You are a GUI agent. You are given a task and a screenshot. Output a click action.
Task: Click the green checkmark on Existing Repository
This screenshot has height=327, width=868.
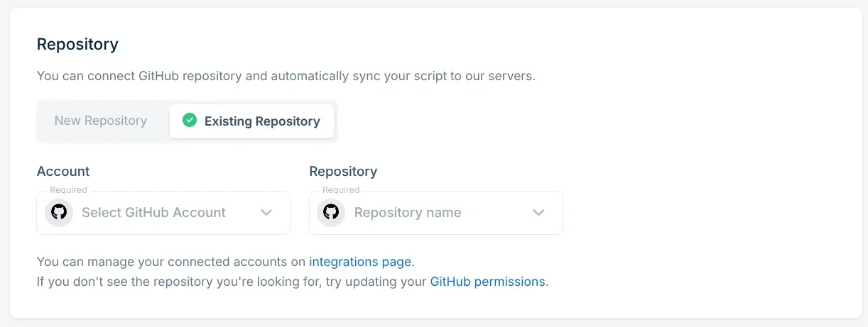[190, 121]
